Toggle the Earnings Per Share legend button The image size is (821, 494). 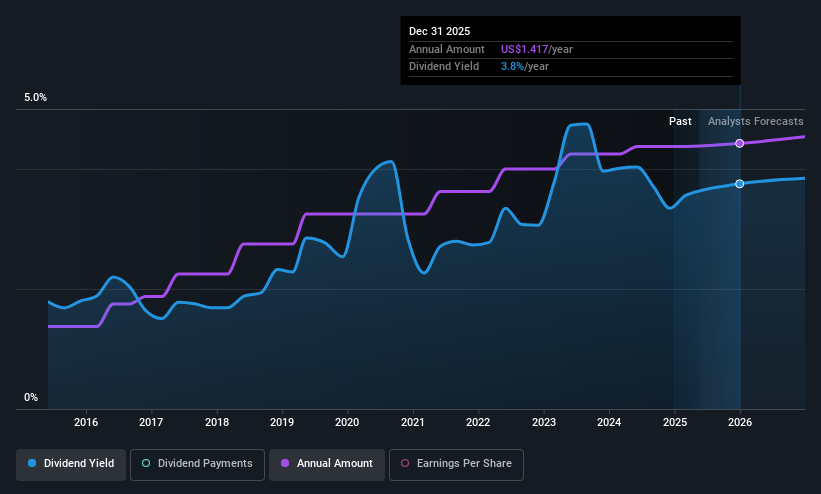pos(456,465)
